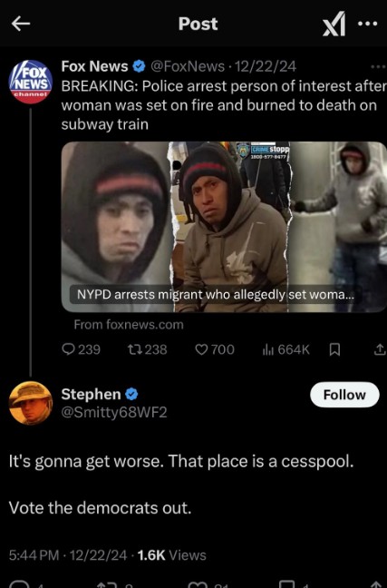Bookmark the Fox News post
Viewport: 387px width, 588px height.
334,349
